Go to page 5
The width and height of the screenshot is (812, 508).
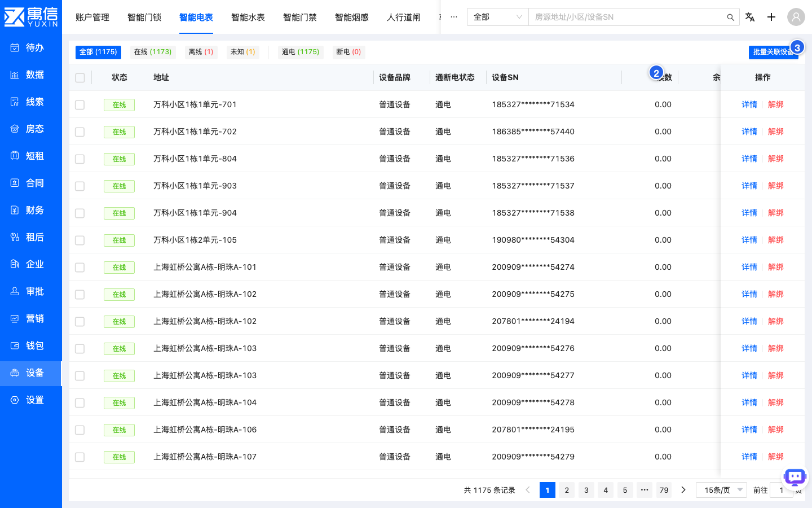click(x=625, y=490)
